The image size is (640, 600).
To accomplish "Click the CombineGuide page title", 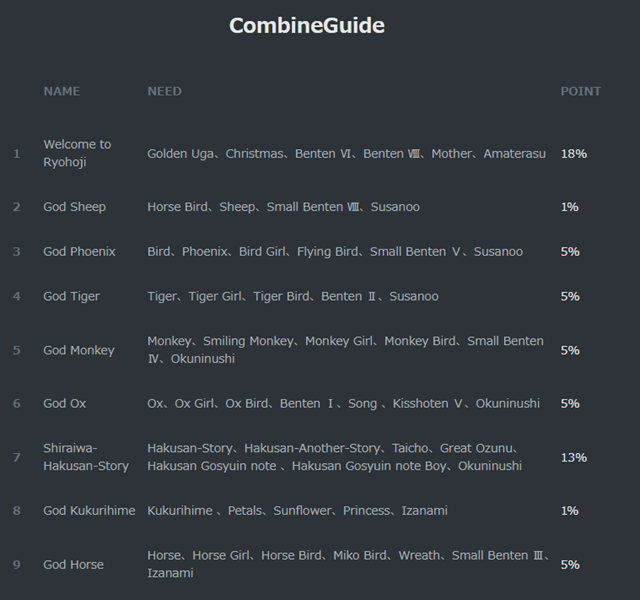I will click(x=306, y=26).
